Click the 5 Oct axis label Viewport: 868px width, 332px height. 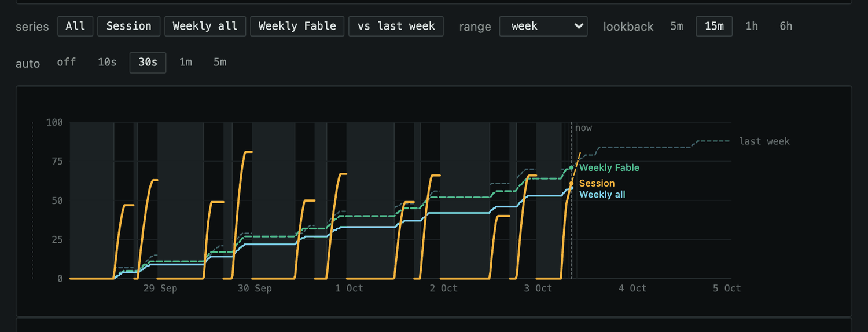coord(727,289)
